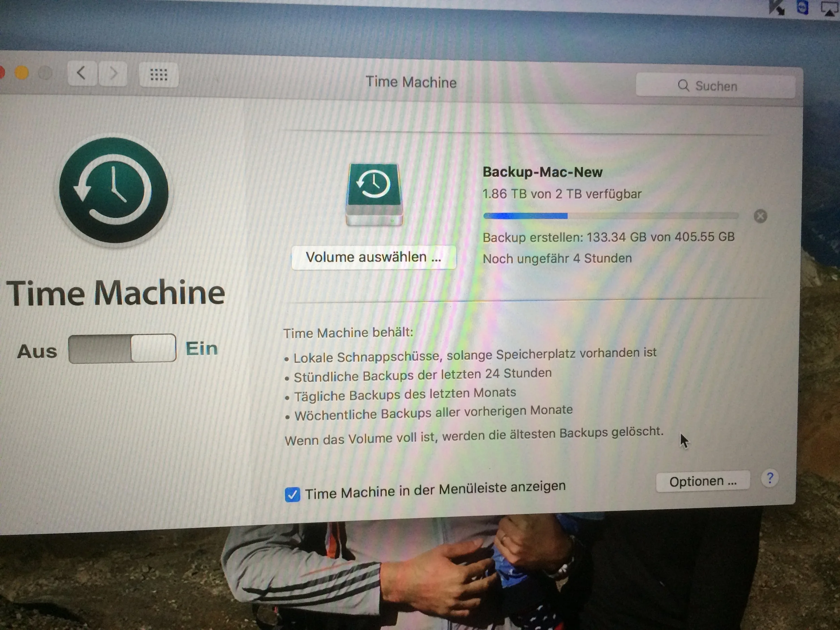Click Stündliche Backups der letzten 24 Stunden
Viewport: 840px width, 630px height.
coord(418,375)
